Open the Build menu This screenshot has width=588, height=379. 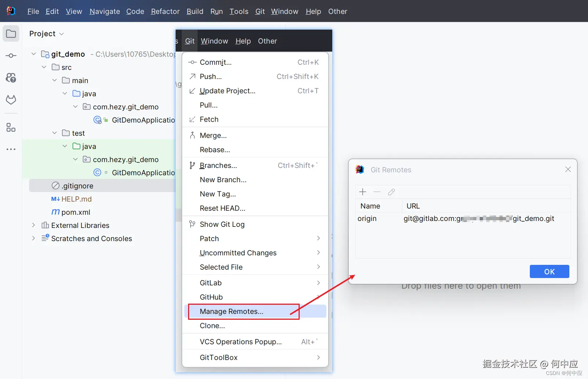click(195, 11)
